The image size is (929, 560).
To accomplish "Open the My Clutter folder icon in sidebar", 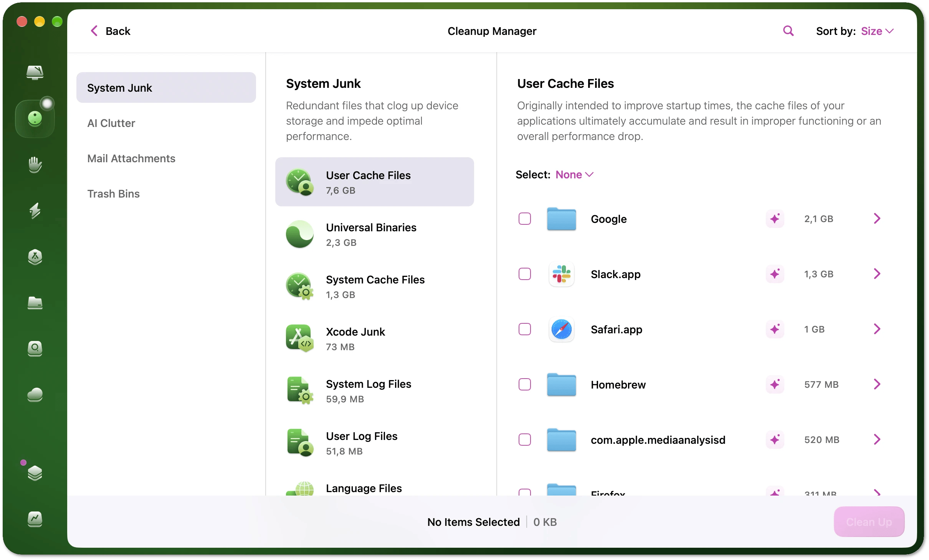I will click(35, 303).
